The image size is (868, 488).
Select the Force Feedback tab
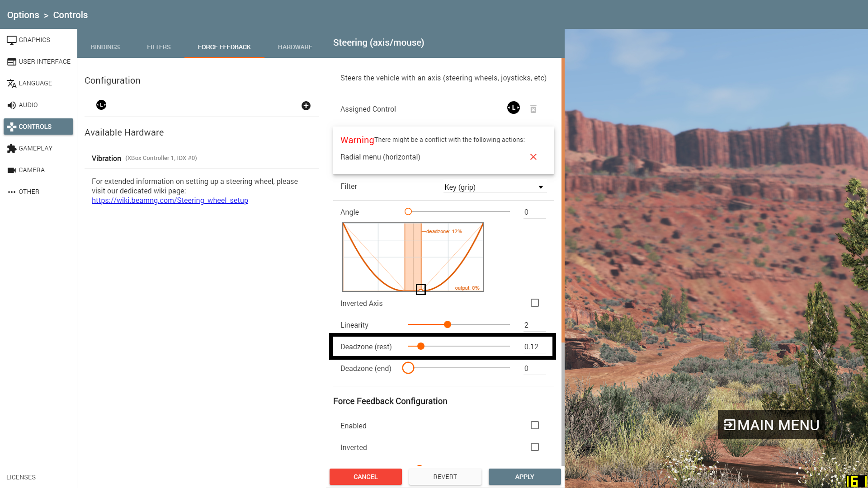pos(224,47)
